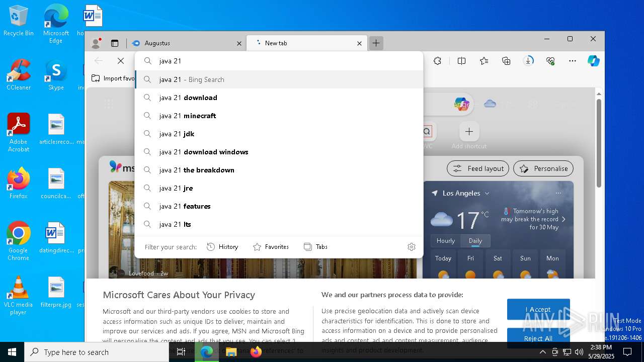Open CCleaner desktop shortcut
This screenshot has width=644, height=362.
[19, 75]
